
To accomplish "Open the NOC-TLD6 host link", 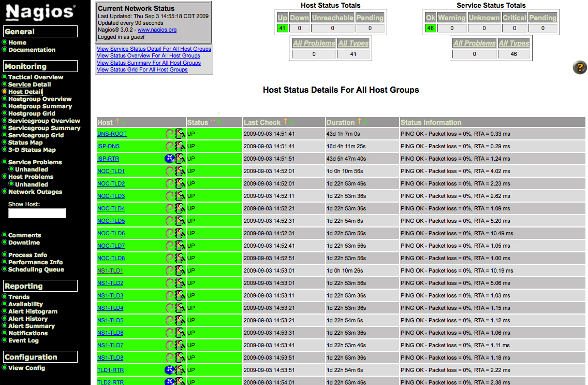I will click(111, 233).
